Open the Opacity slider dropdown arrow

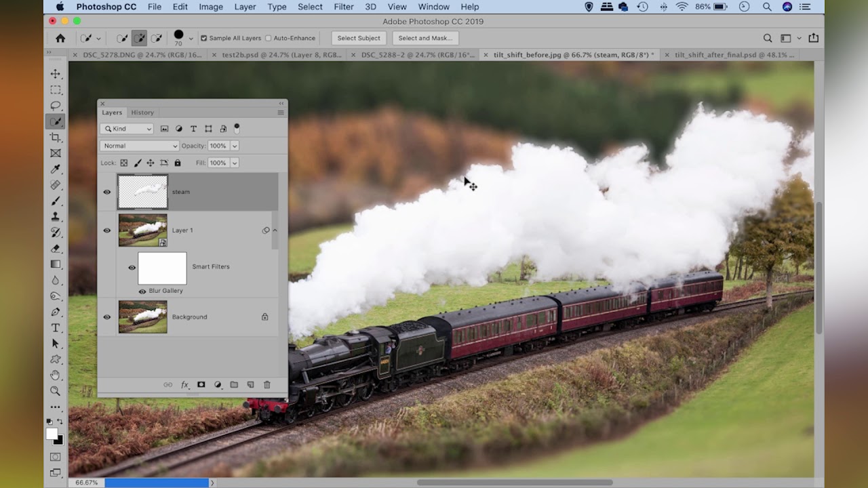[235, 146]
